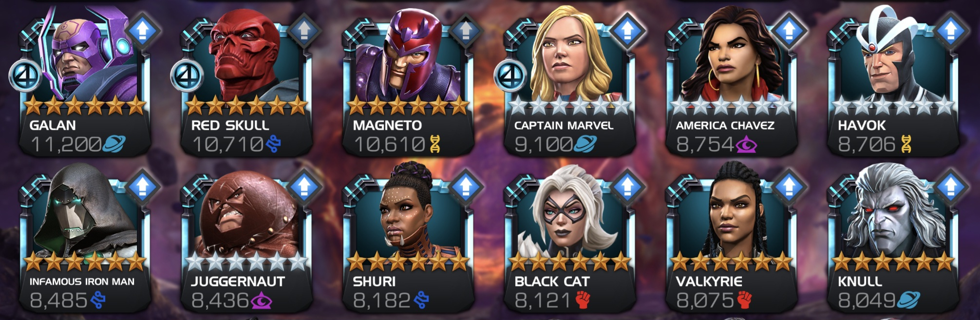Select the rank 4 badge on Galan
Screen dimensions: 980x320
25,75
